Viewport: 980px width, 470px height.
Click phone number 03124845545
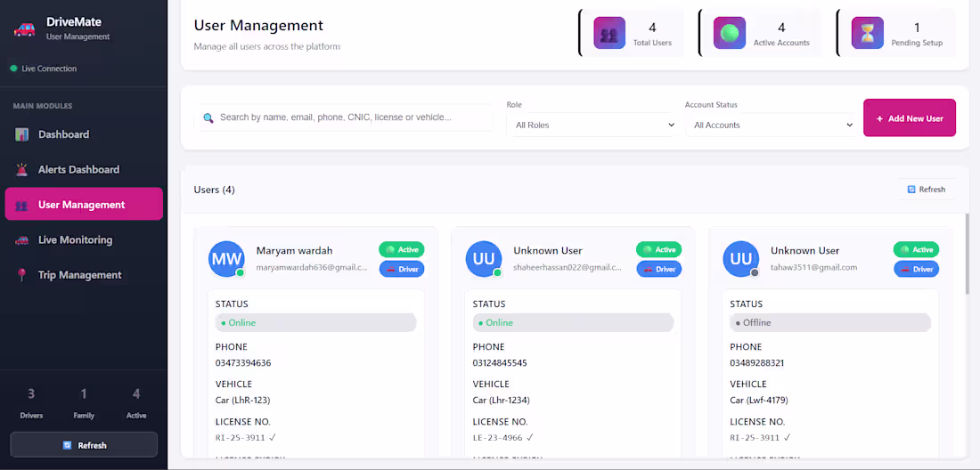tap(500, 362)
